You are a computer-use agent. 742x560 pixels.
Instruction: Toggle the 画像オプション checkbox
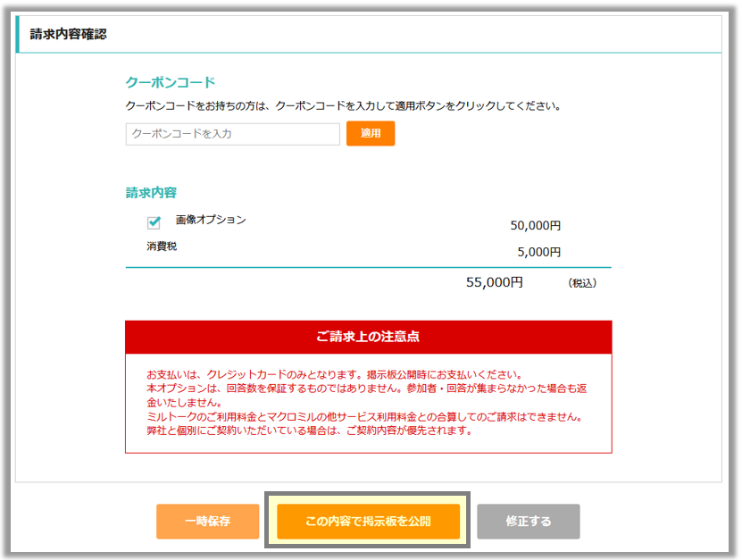[154, 222]
